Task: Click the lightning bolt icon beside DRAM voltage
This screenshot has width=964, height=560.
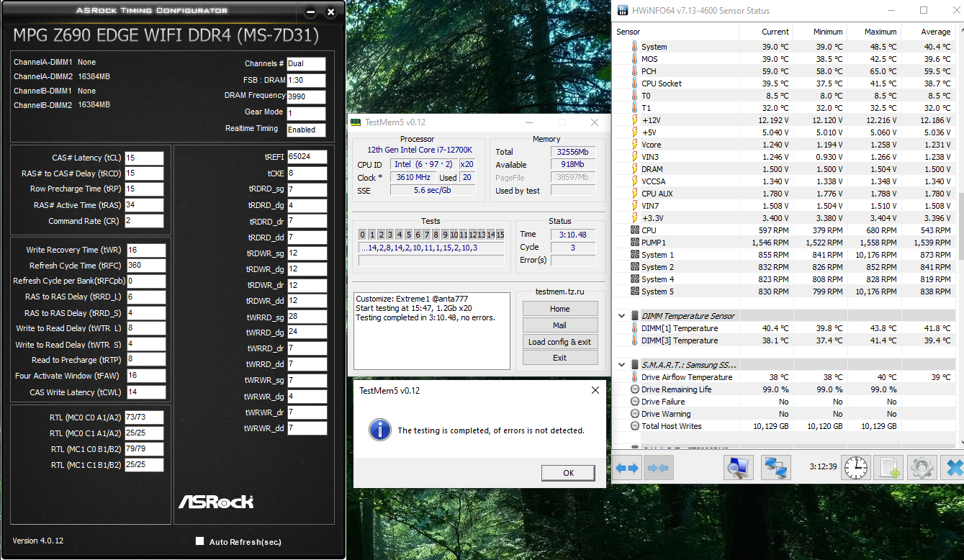Action: (634, 169)
